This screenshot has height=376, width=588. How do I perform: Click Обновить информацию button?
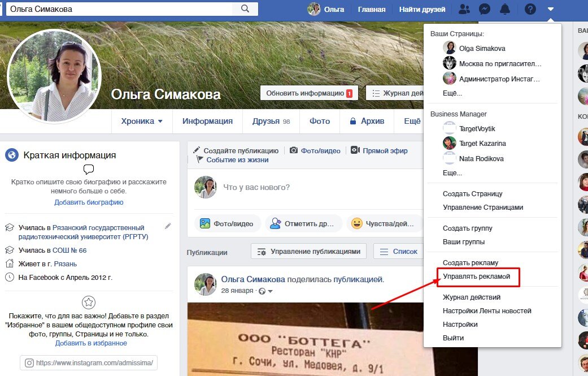pos(309,93)
